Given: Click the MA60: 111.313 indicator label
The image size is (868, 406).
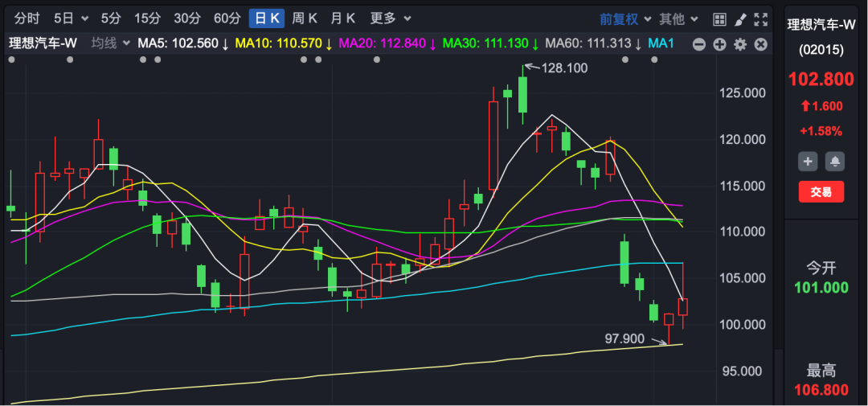Looking at the screenshot, I should pyautogui.click(x=593, y=43).
